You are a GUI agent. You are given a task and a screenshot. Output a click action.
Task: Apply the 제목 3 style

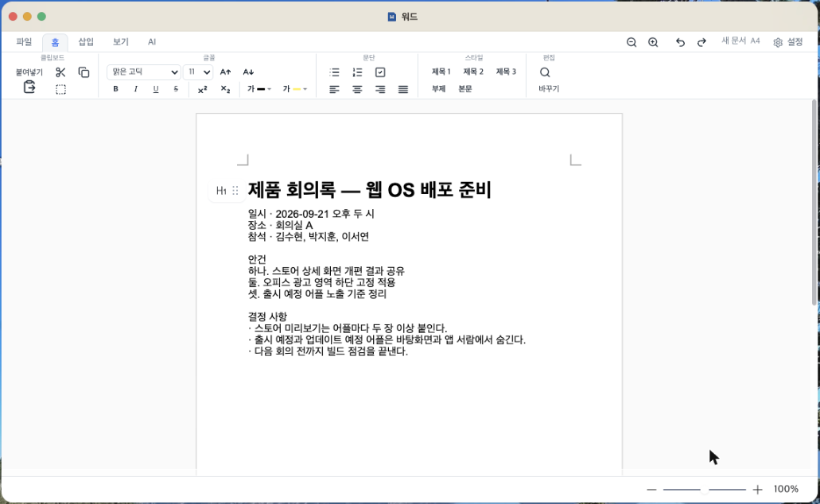pyautogui.click(x=506, y=72)
